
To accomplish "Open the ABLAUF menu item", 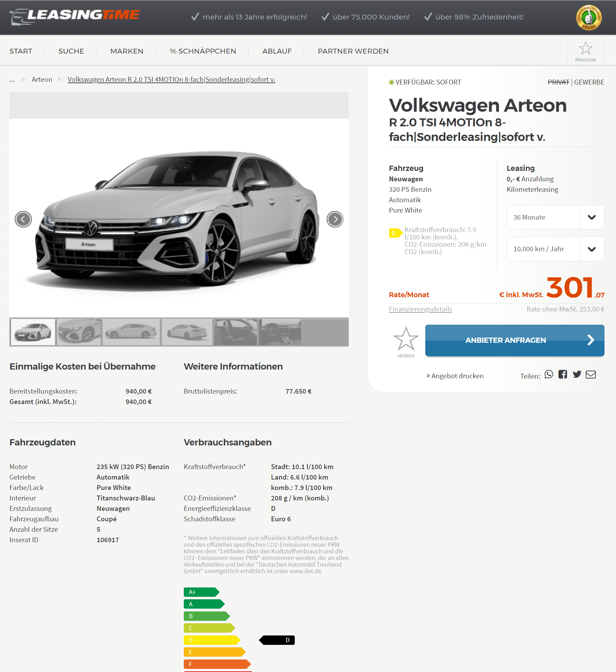I will (277, 51).
